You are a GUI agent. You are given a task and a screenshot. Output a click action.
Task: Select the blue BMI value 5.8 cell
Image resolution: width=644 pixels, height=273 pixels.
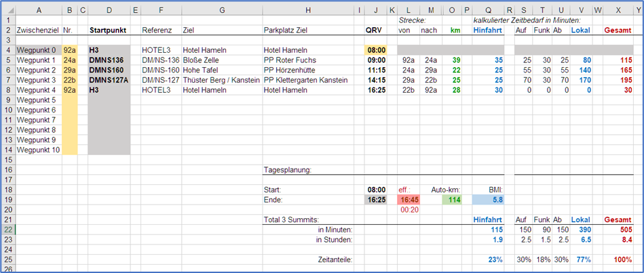click(489, 200)
